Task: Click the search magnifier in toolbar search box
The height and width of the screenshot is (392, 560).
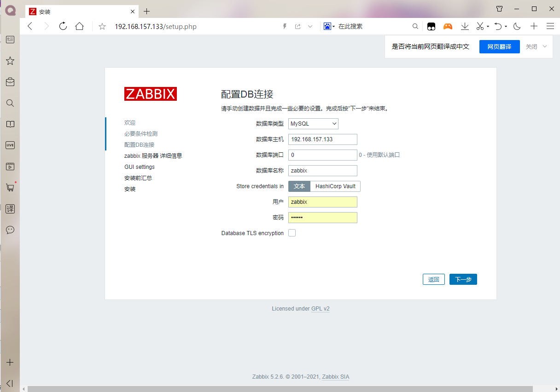Action: (x=415, y=27)
